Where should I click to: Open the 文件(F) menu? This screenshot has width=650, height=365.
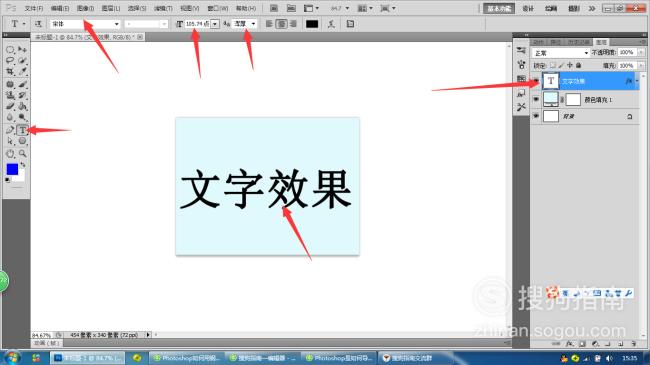coord(34,8)
